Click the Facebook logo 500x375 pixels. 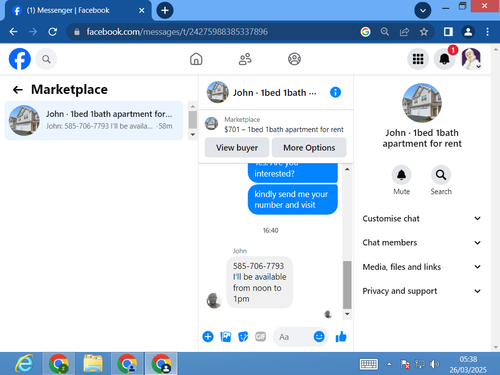[20, 59]
